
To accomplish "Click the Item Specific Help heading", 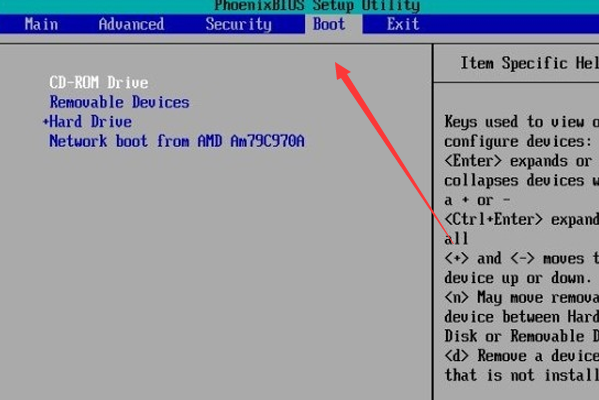I will pos(529,63).
